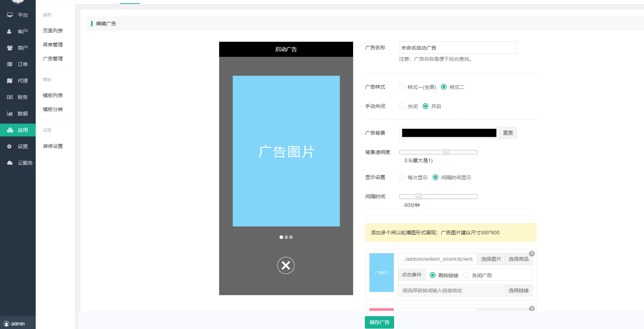This screenshot has height=329, width=644.
Task: Open 广告管理 in the submenu
Action: [53, 59]
